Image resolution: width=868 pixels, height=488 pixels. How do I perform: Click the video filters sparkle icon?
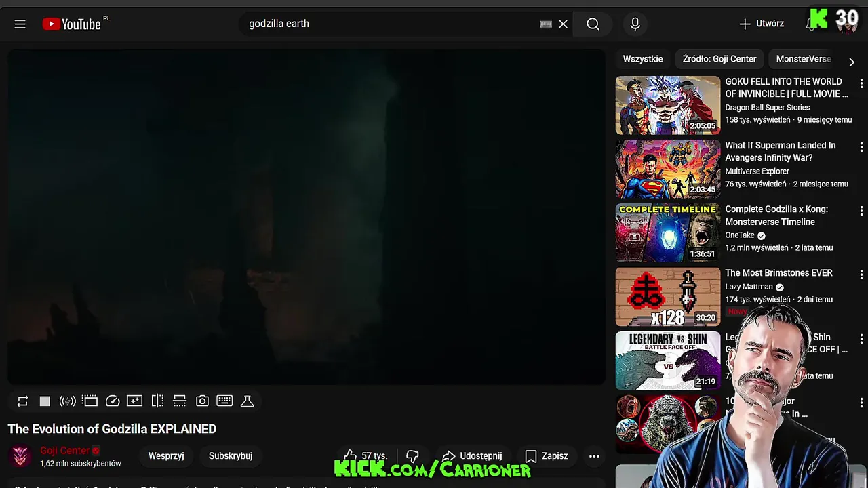pos(135,401)
